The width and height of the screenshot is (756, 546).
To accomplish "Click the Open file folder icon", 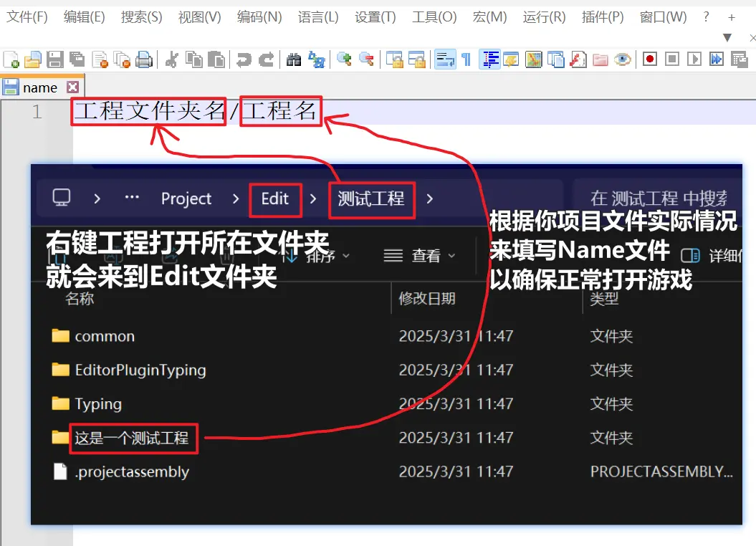I will (33, 59).
